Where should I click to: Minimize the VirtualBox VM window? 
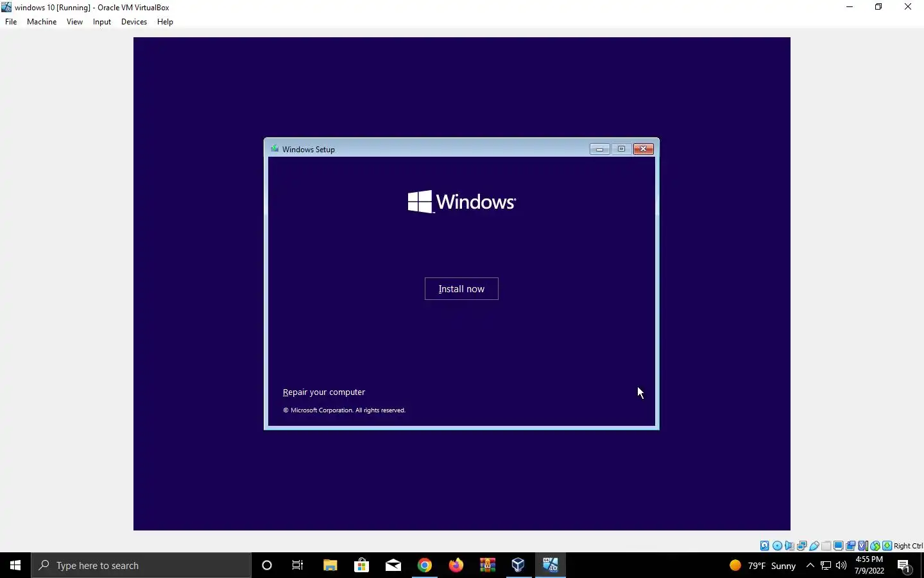850,7
